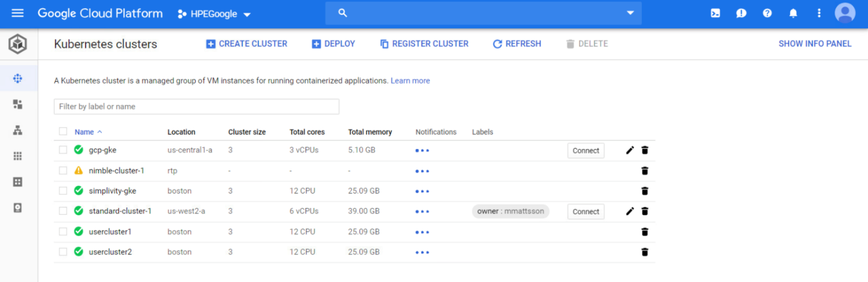Screen dimensions: 868x282
Task: Click CREATE CLUSTER in the toolbar
Action: [x=247, y=44]
